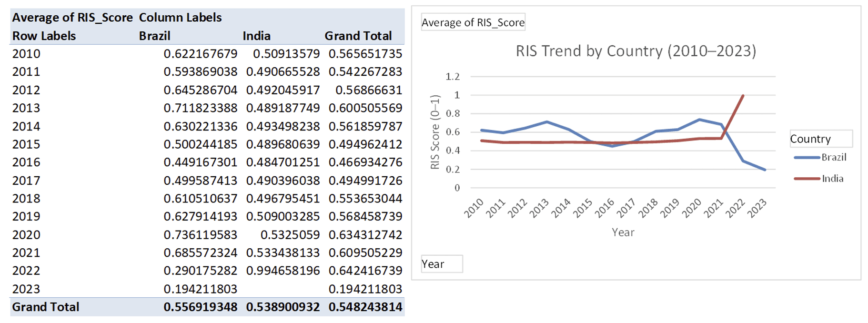
Task: Select the Year horizontal axis title
Action: [623, 232]
